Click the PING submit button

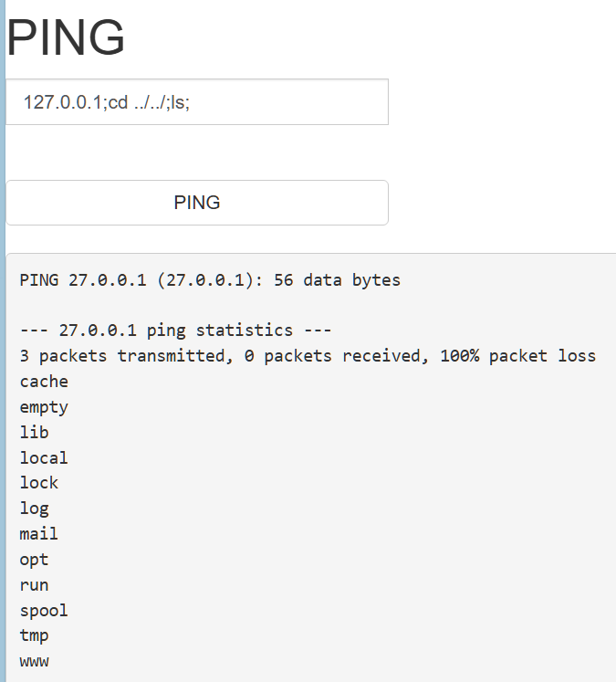click(x=197, y=203)
